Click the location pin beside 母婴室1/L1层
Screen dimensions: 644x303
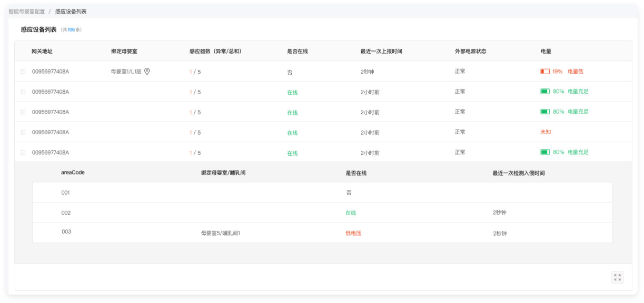[x=147, y=72]
